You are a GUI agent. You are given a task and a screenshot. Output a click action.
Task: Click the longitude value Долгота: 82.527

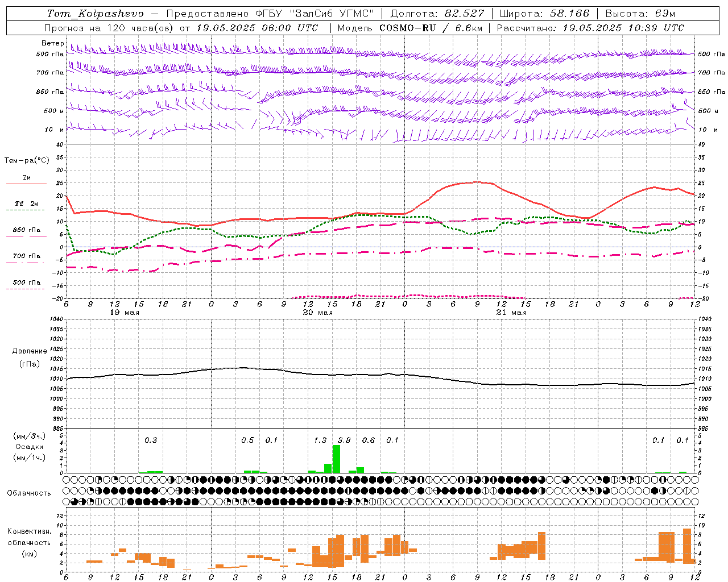437,14
